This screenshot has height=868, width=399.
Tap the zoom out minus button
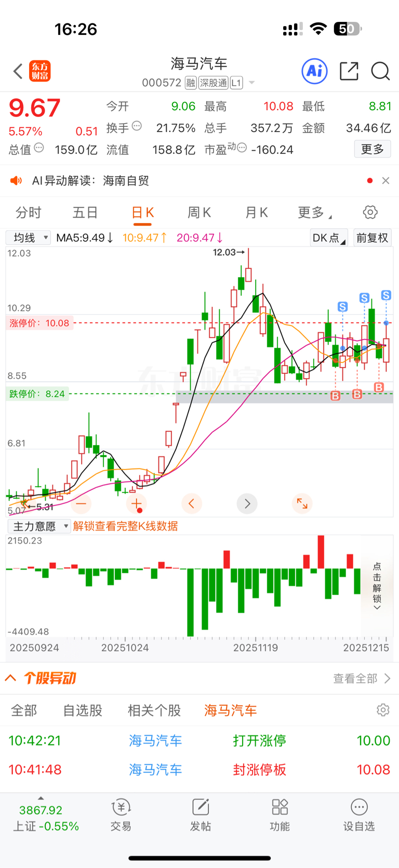pyautogui.click(x=81, y=503)
